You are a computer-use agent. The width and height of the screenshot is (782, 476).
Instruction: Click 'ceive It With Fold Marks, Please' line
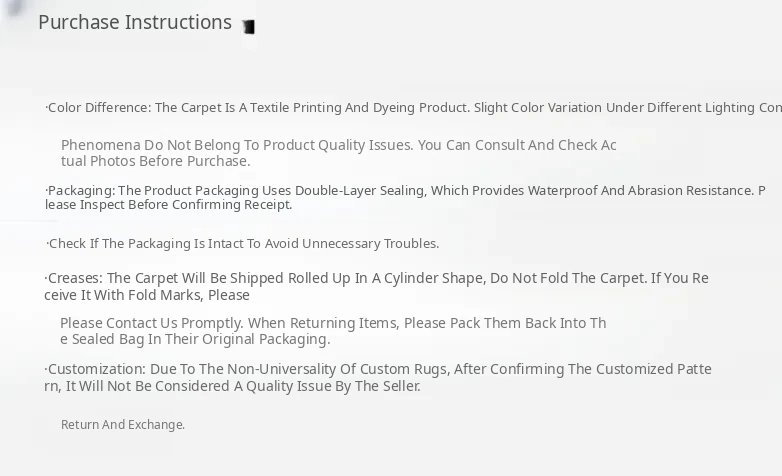(147, 295)
